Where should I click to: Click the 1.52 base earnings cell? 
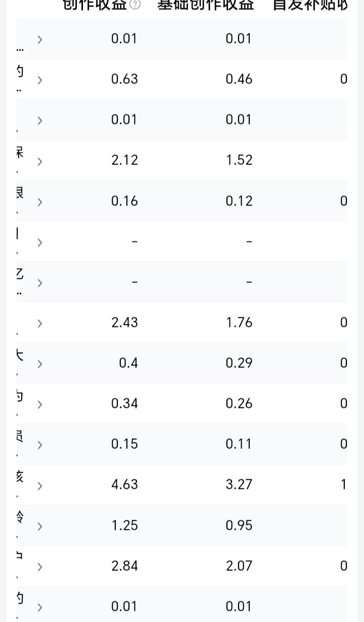click(239, 160)
